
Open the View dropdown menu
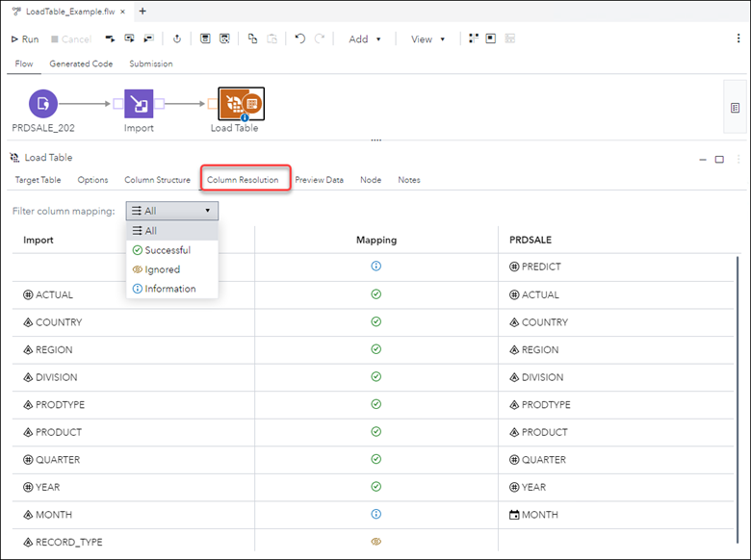coord(428,39)
